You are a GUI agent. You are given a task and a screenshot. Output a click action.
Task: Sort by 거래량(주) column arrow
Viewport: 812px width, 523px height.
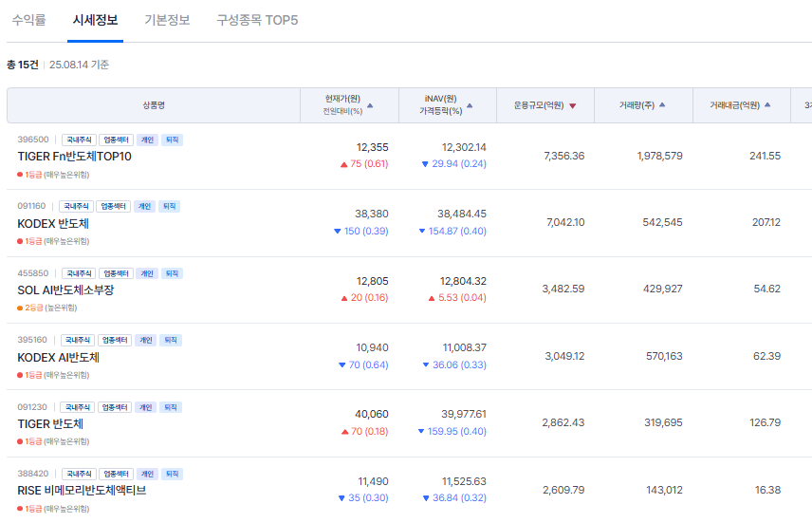[662, 104]
